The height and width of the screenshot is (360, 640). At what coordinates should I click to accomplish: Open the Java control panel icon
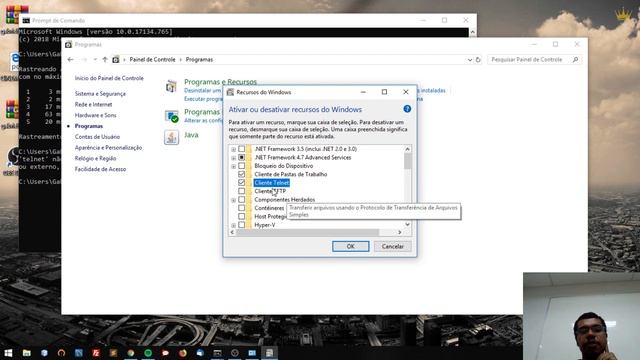[171, 137]
